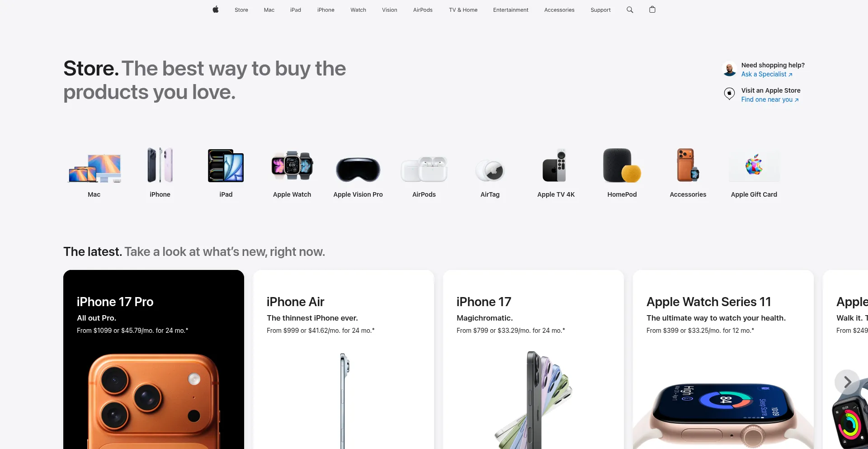Open the iPhone menu in top navigation
The width and height of the screenshot is (868, 449).
tap(326, 10)
